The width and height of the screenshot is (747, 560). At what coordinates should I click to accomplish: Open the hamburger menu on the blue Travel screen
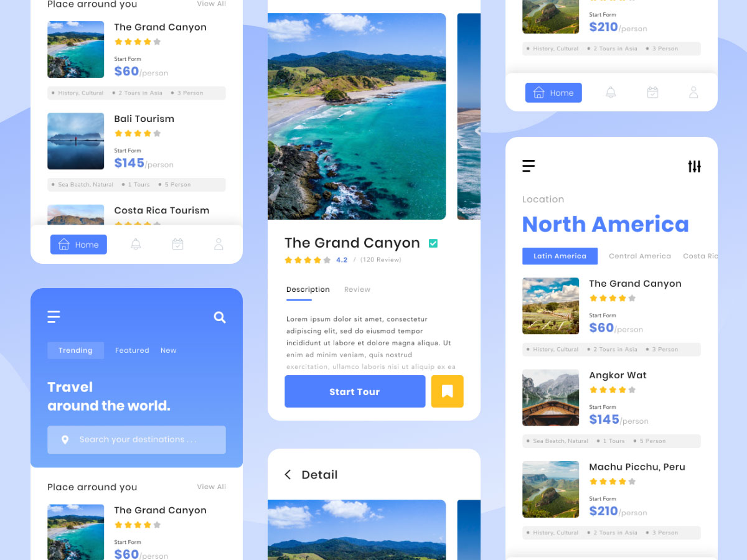point(54,317)
